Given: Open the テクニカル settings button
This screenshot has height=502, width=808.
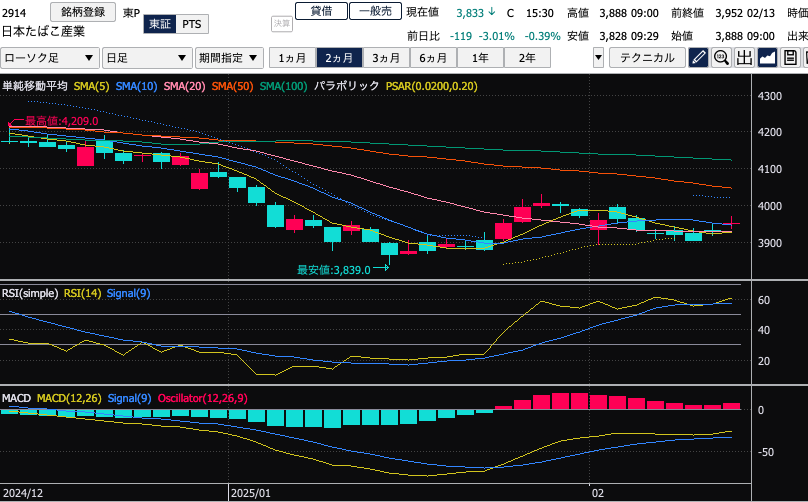Looking at the screenshot, I should pyautogui.click(x=647, y=58).
